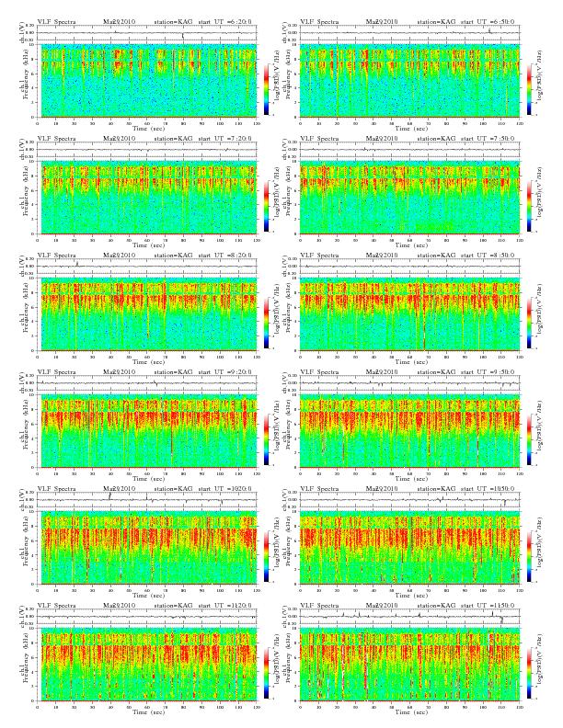The width and height of the screenshot is (563, 728).
Task: Click the 11:50:0 panel's color legend
Action: (530, 673)
